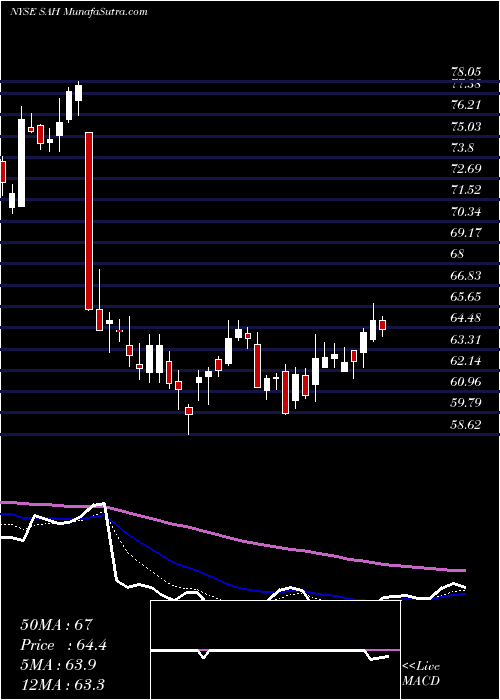Click the MACD inset panel

click(275, 650)
